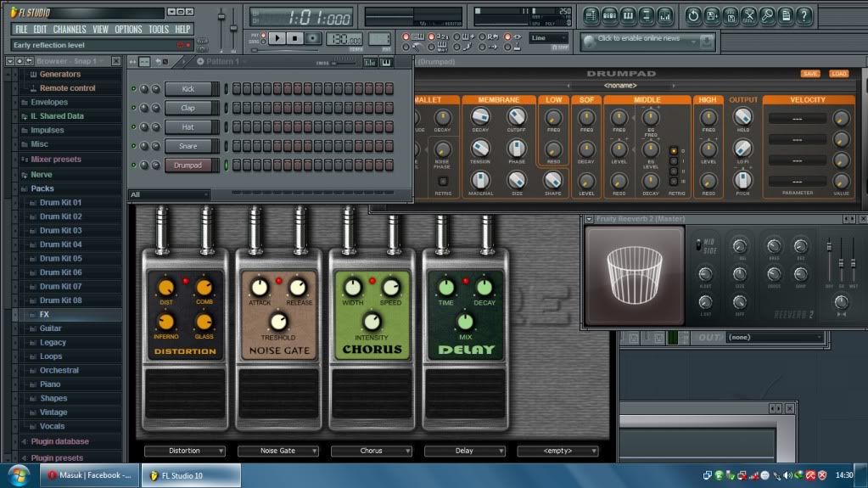Screen dimensions: 868x488
Task: Click the browser options arrow icon
Action: click(10, 61)
